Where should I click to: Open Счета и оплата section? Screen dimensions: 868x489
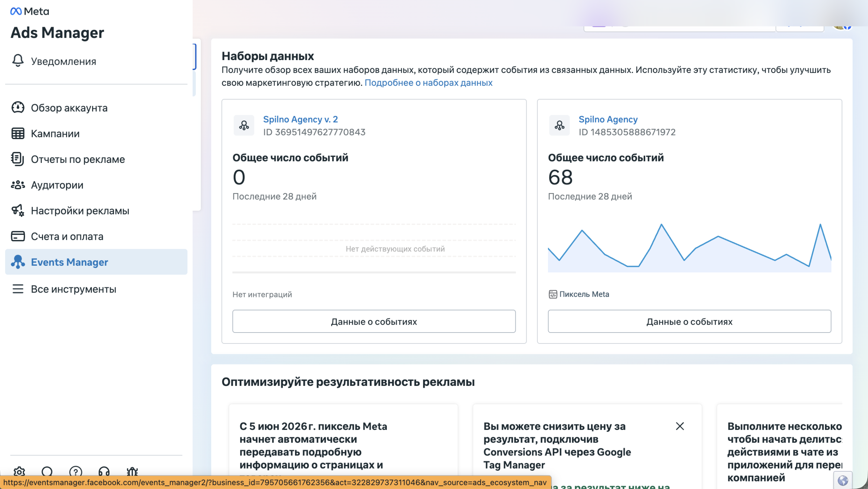96,236
